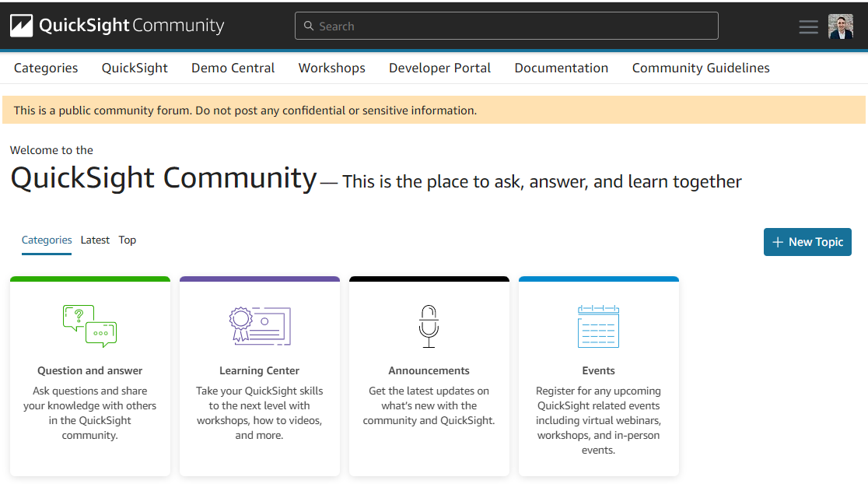Open the hamburger menu icon

pyautogui.click(x=808, y=26)
